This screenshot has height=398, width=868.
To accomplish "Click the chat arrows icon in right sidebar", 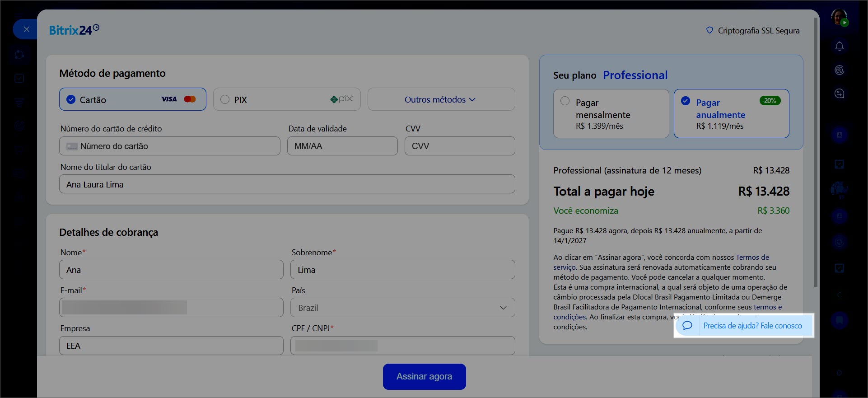I will [x=839, y=94].
